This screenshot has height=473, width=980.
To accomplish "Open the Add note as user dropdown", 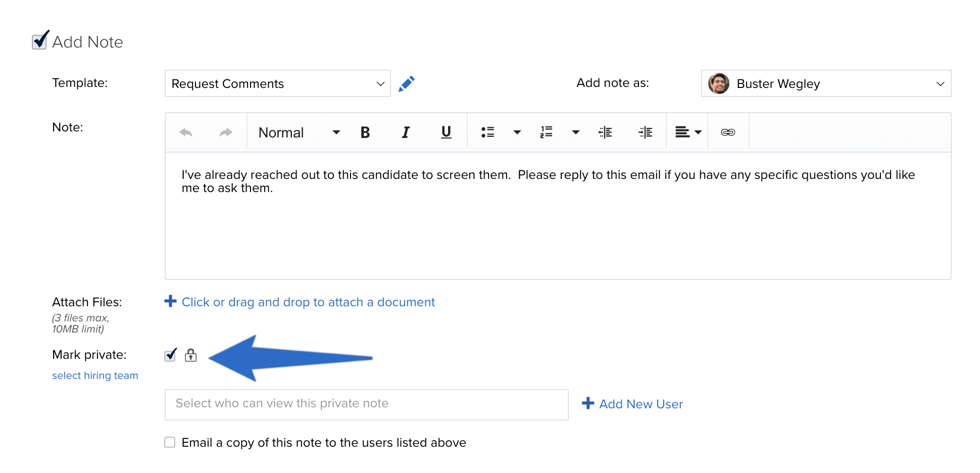I will (826, 83).
